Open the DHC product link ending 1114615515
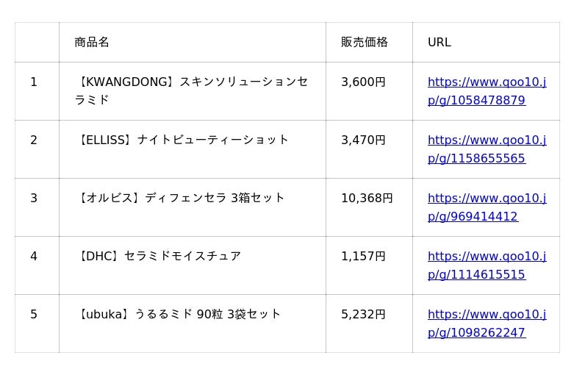588x375 pixels. (x=487, y=265)
